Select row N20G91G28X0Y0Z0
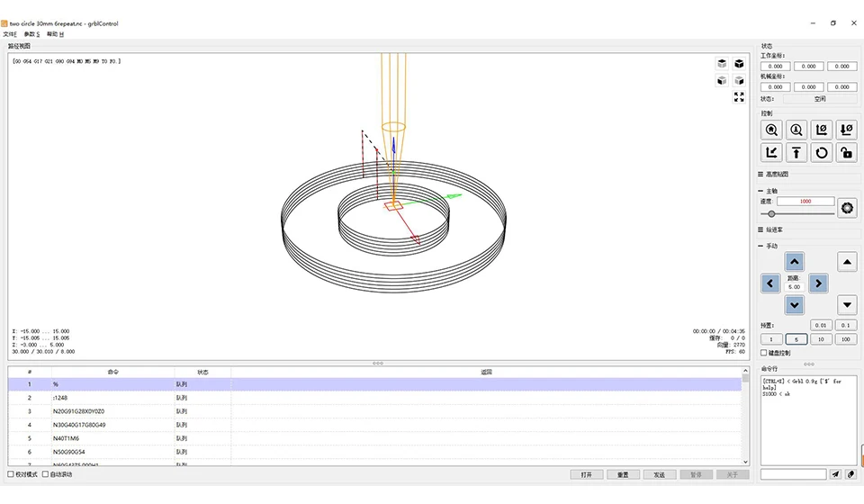Screen dimensions: 864x504 click(374, 411)
